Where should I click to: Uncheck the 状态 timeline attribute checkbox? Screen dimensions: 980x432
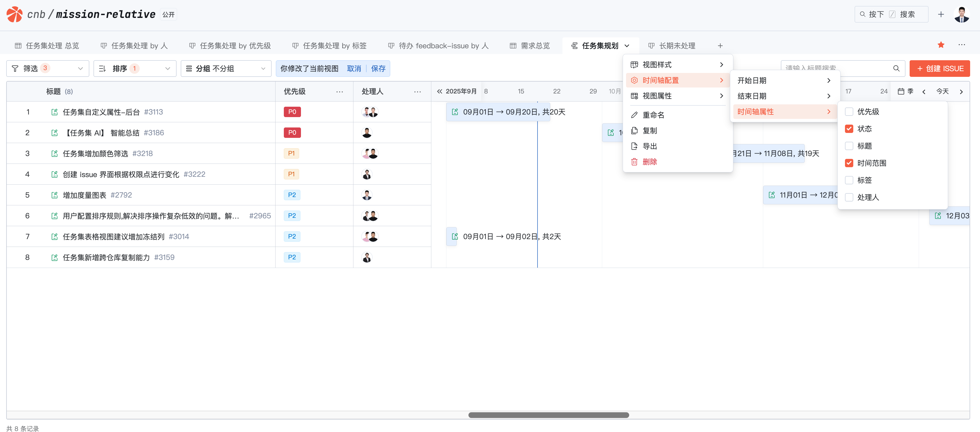(849, 129)
